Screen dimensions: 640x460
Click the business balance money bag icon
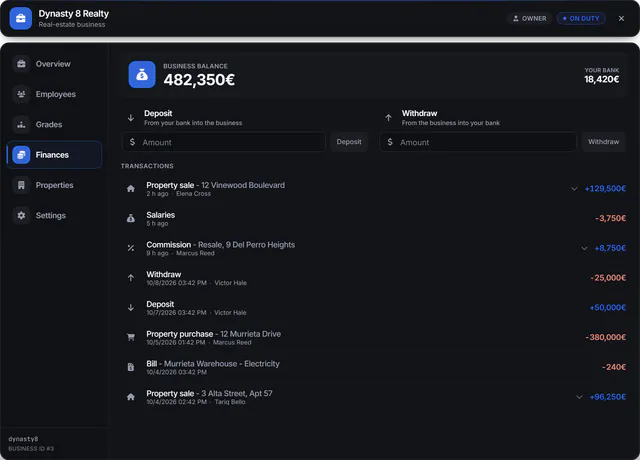tap(142, 74)
